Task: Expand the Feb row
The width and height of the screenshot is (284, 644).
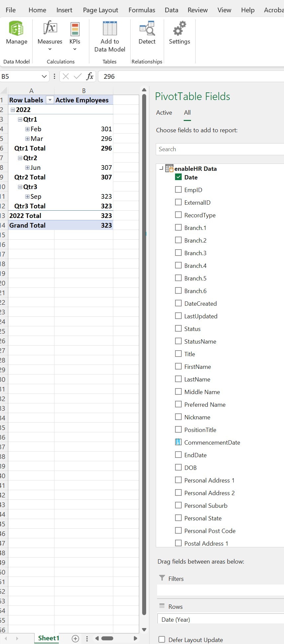Action: [x=27, y=129]
